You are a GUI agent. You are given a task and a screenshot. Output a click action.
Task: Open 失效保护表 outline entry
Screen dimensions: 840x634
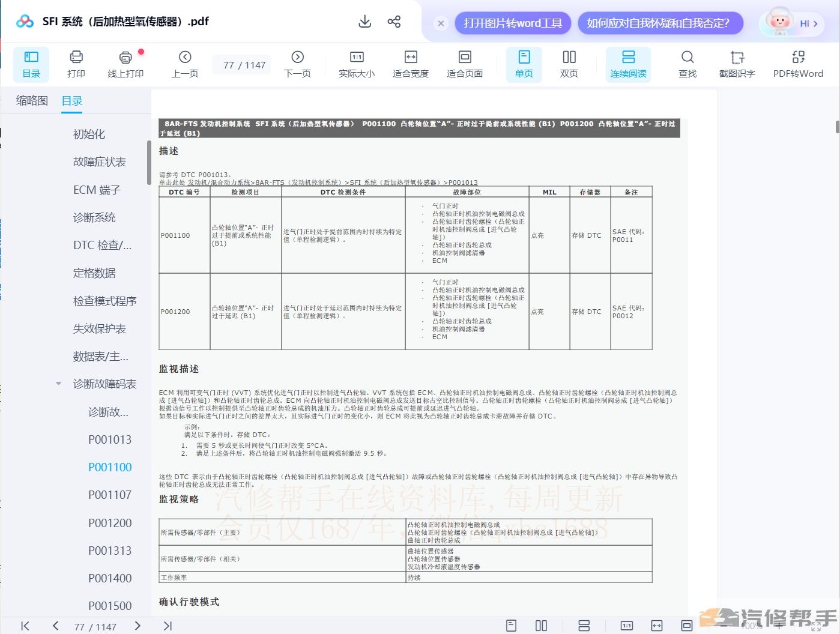tap(100, 328)
